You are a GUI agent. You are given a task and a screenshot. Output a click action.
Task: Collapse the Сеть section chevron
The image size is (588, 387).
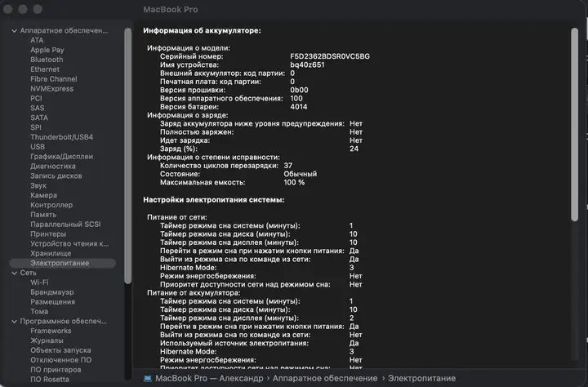pos(14,273)
